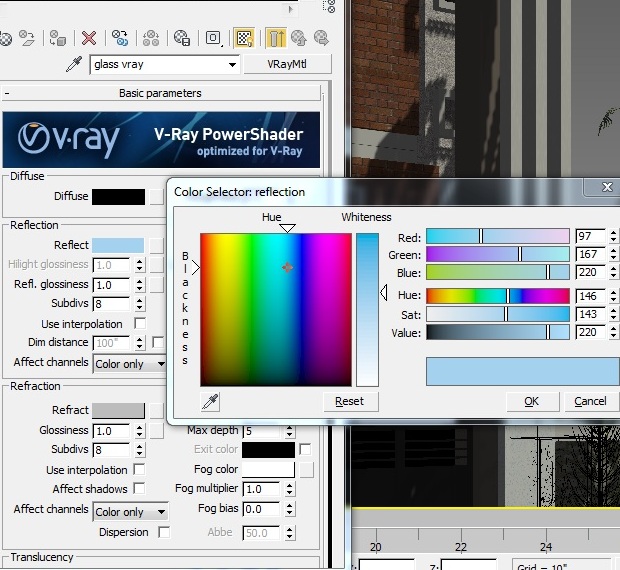Click the Value slider
Image resolution: width=620 pixels, height=570 pixels.
click(498, 332)
